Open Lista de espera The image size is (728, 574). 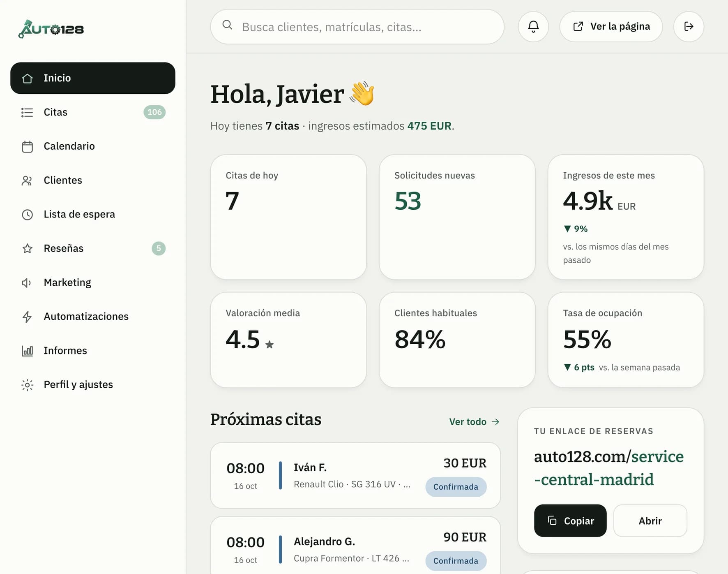(x=93, y=215)
